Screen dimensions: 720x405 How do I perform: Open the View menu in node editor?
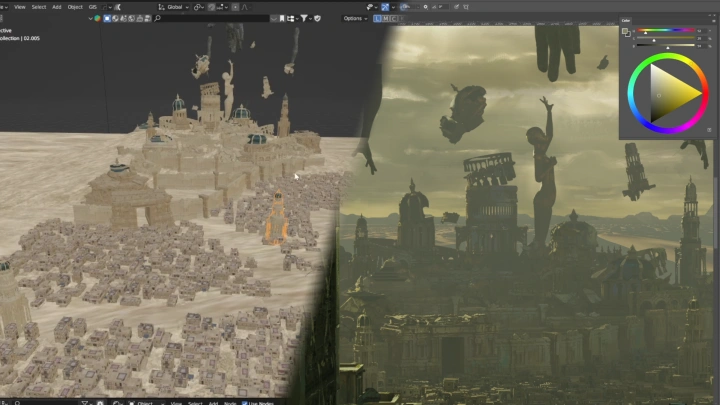[176, 403]
